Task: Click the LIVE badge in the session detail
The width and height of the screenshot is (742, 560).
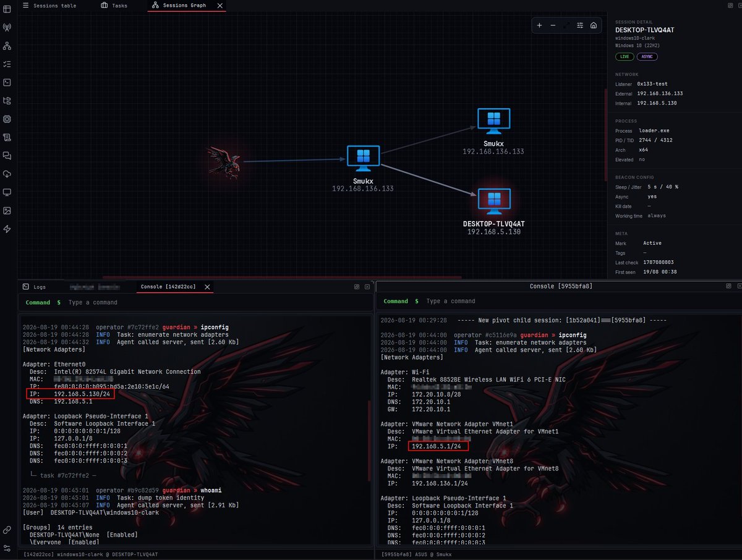Action: 625,57
